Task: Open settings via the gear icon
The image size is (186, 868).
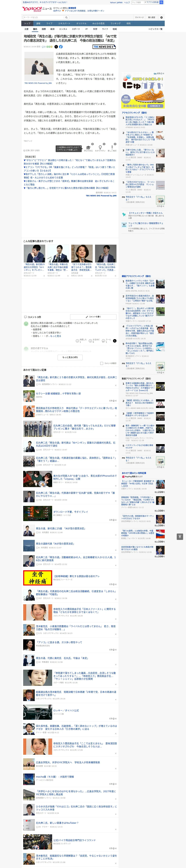Action: click(x=161, y=18)
